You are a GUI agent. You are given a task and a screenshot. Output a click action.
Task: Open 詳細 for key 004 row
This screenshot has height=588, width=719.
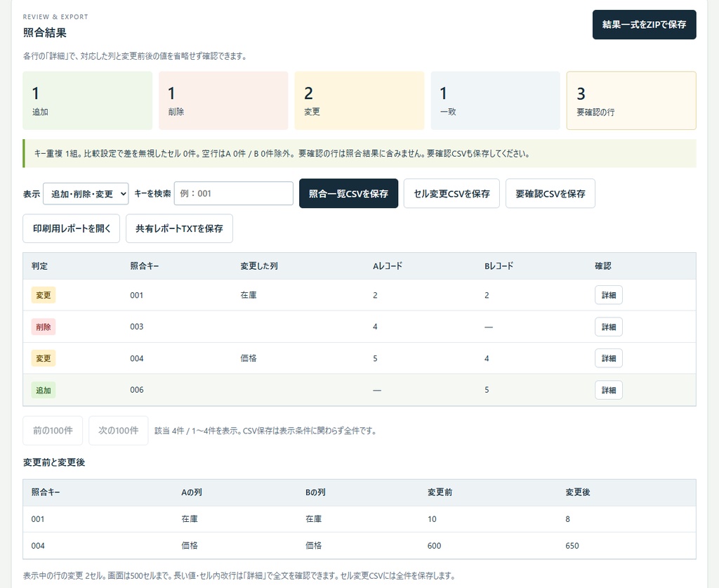click(x=609, y=358)
